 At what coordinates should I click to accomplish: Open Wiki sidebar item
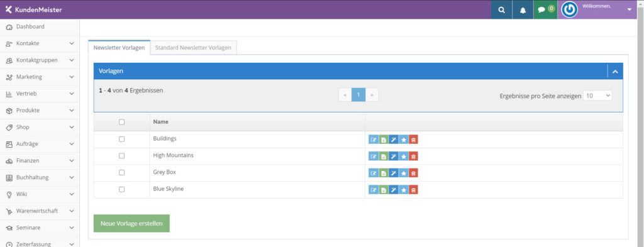(40, 194)
